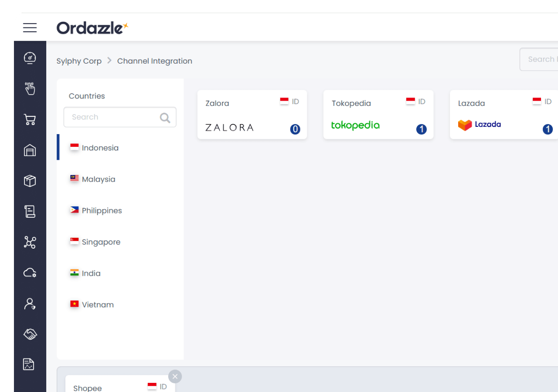This screenshot has width=558, height=392.
Task: Select Malaysia in the countries list
Action: [99, 179]
